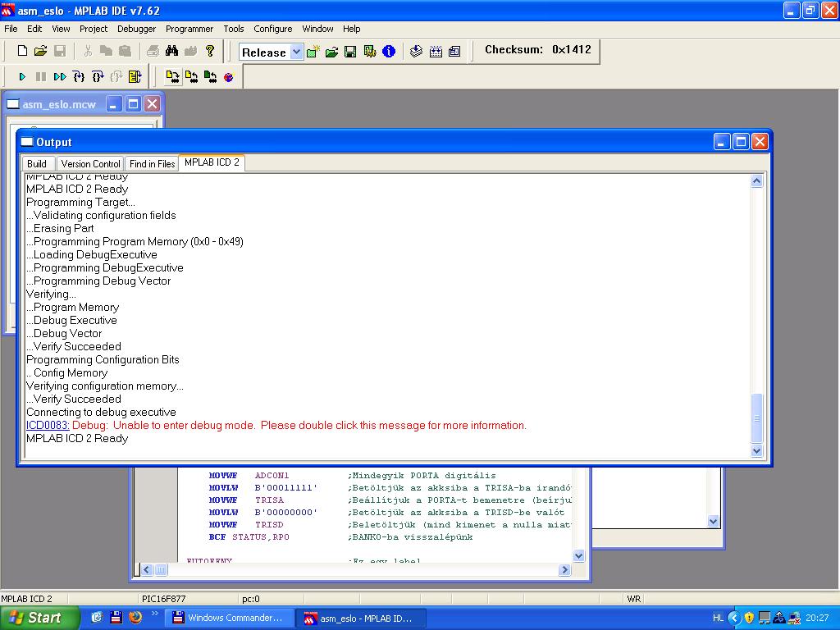Click the Build All icon
The width and height of the screenshot is (840, 630).
point(436,52)
